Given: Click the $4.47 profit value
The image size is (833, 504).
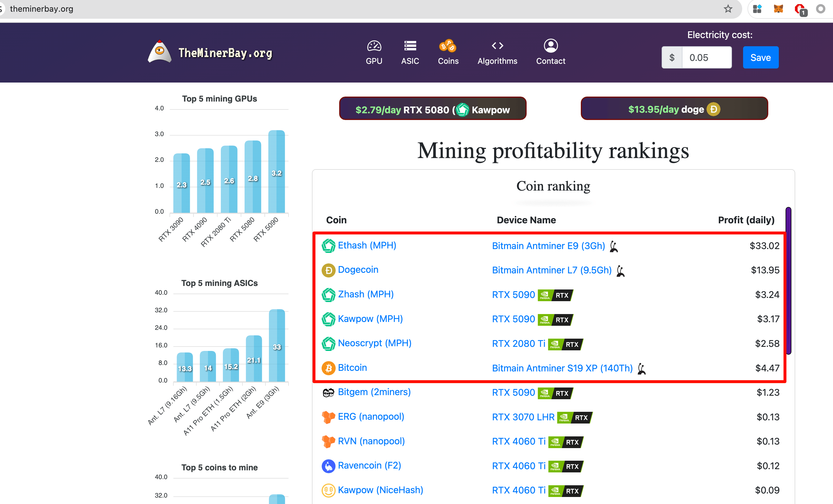Looking at the screenshot, I should click(767, 368).
